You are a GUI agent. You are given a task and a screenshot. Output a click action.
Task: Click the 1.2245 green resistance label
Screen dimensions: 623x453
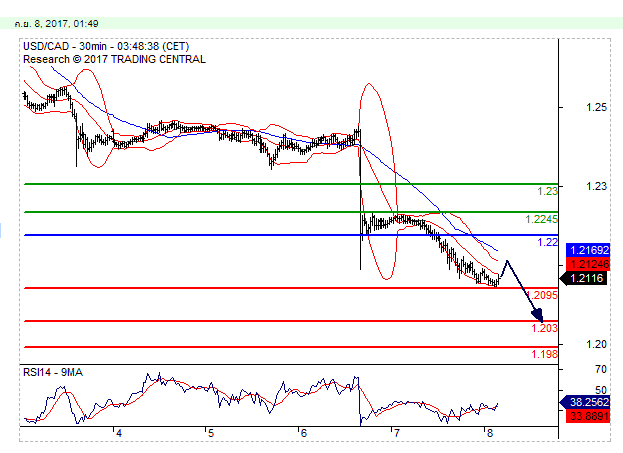[x=542, y=219]
